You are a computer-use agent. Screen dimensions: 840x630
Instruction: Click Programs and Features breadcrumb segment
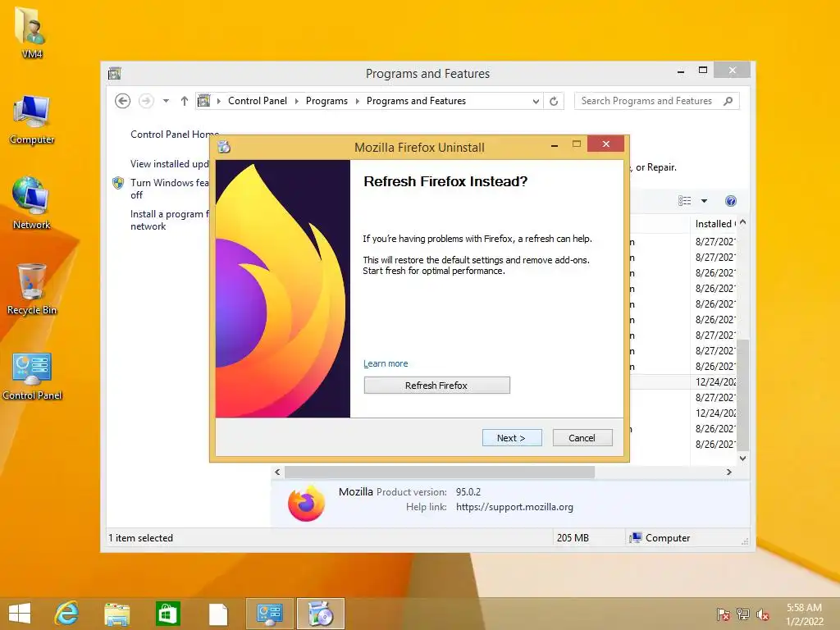416,101
